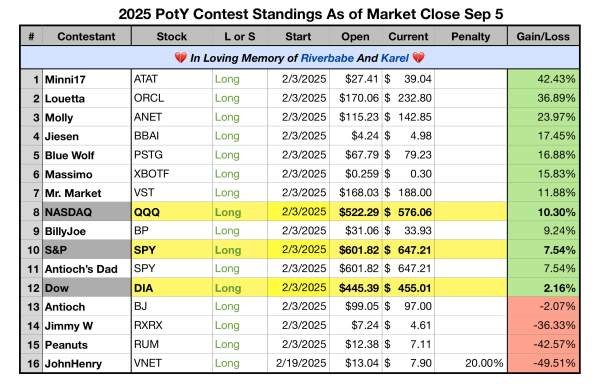Select the Gain/Loss column header
Screen dimensions: 599x390
coord(543,37)
